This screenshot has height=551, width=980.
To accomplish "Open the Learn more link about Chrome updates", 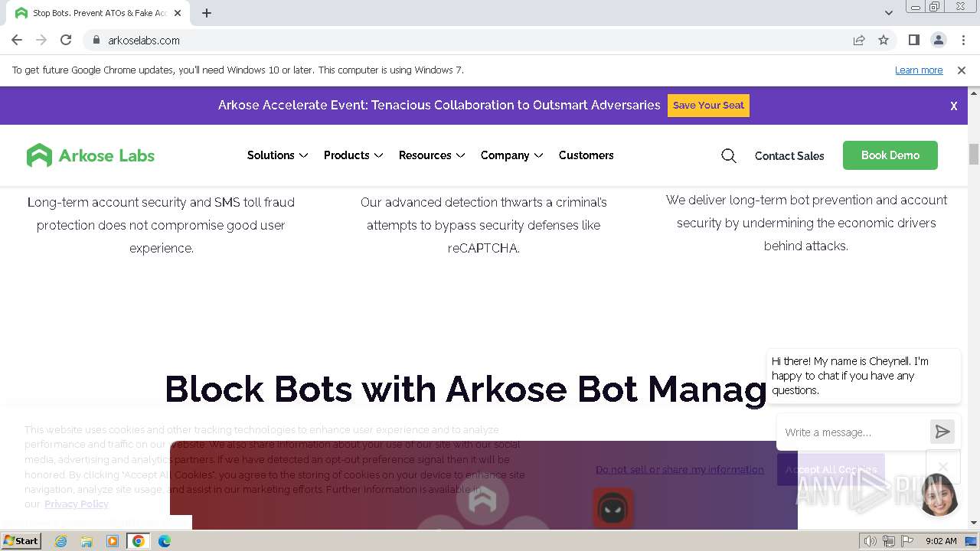I will (x=919, y=70).
